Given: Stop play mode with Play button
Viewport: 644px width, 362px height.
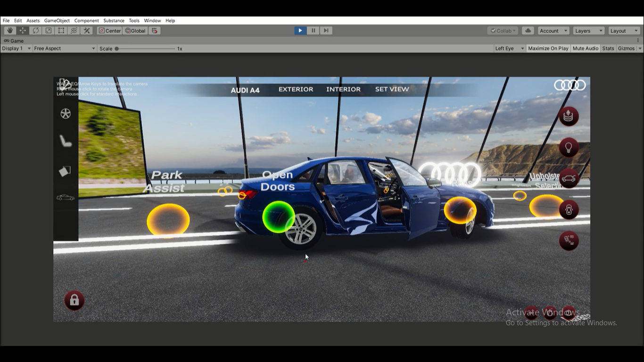Looking at the screenshot, I should coord(300,31).
